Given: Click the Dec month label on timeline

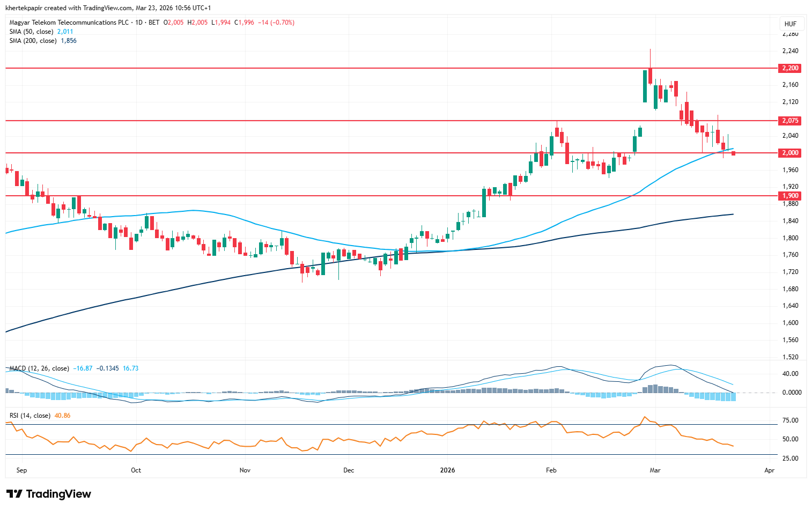Looking at the screenshot, I should tap(349, 470).
